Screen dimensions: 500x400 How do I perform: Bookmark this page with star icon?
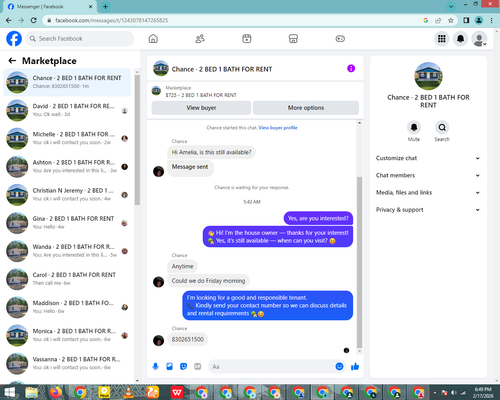(x=451, y=20)
